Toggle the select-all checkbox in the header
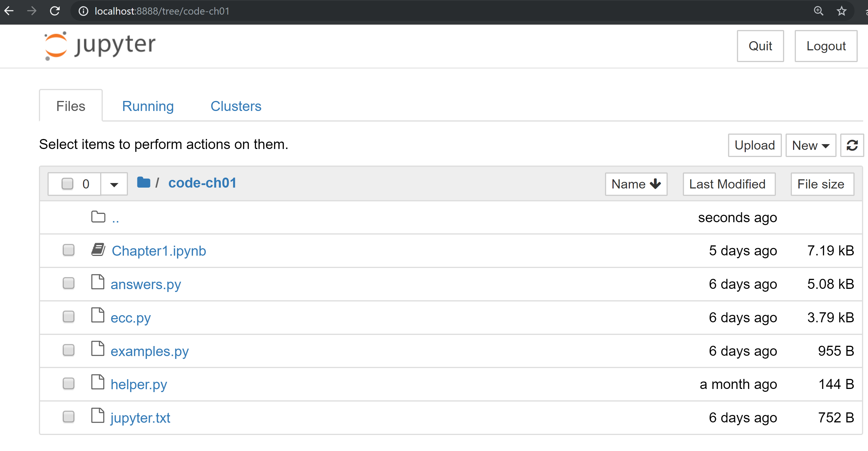Image resolution: width=868 pixels, height=451 pixels. coord(67,184)
